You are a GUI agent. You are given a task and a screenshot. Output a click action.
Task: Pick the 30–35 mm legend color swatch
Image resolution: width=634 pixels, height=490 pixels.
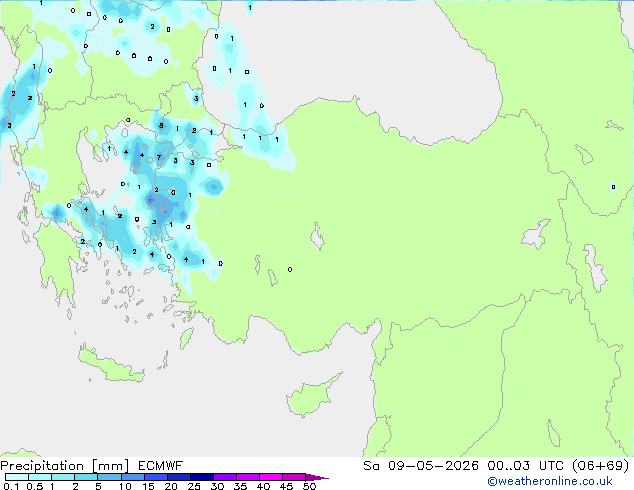tap(225, 477)
